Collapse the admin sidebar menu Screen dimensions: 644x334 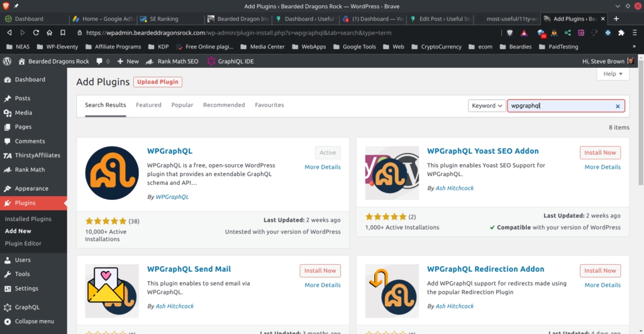click(33, 321)
